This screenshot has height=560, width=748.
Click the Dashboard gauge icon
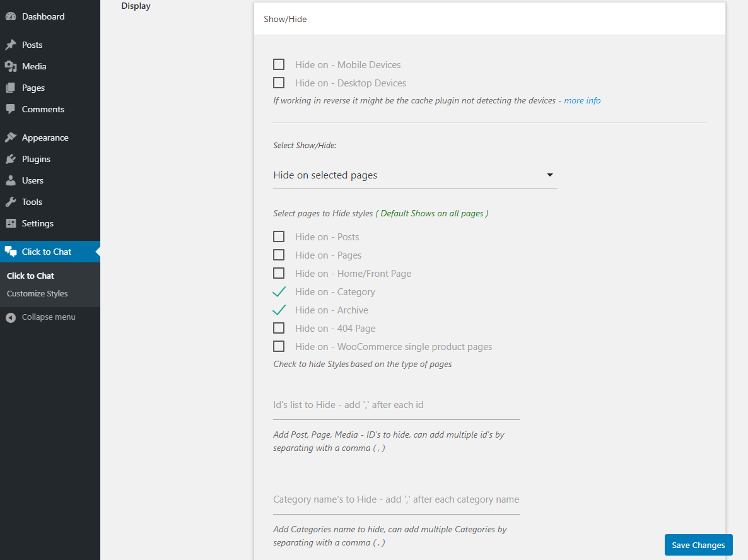(11, 16)
